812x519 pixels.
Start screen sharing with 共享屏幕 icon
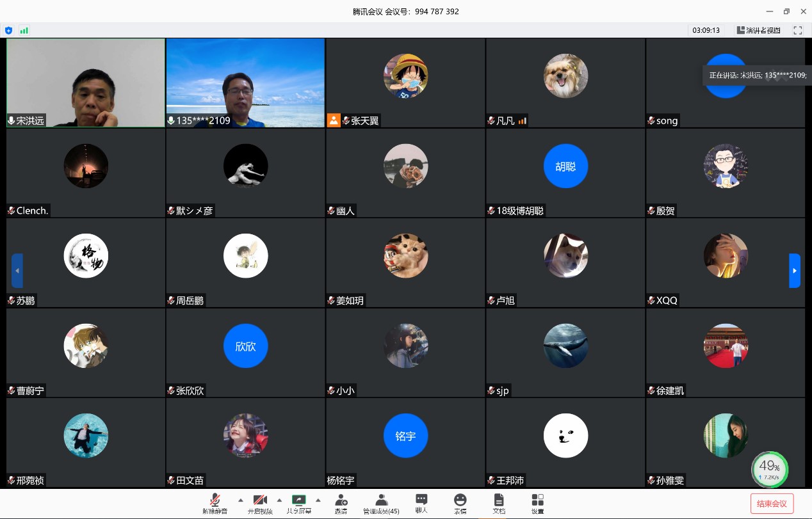(298, 503)
